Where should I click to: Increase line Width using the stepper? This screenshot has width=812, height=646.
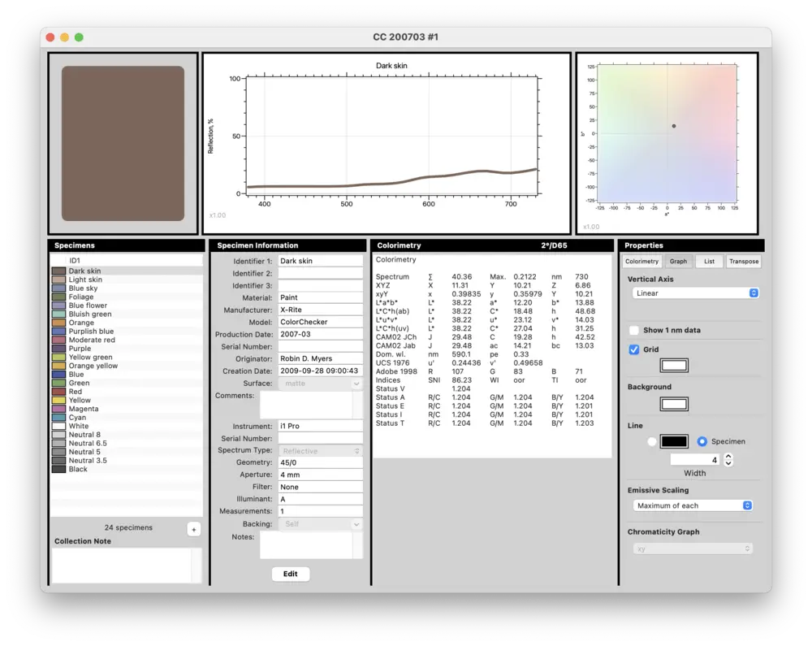pos(727,455)
